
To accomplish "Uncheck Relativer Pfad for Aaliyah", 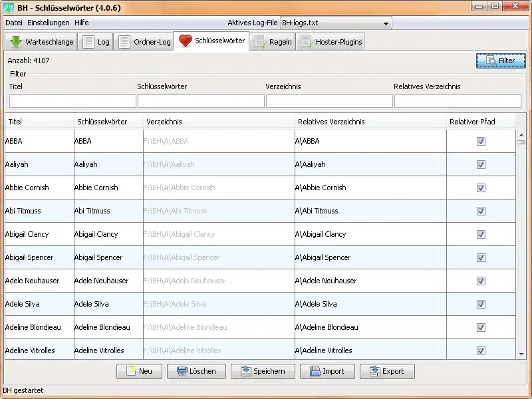I will point(481,164).
